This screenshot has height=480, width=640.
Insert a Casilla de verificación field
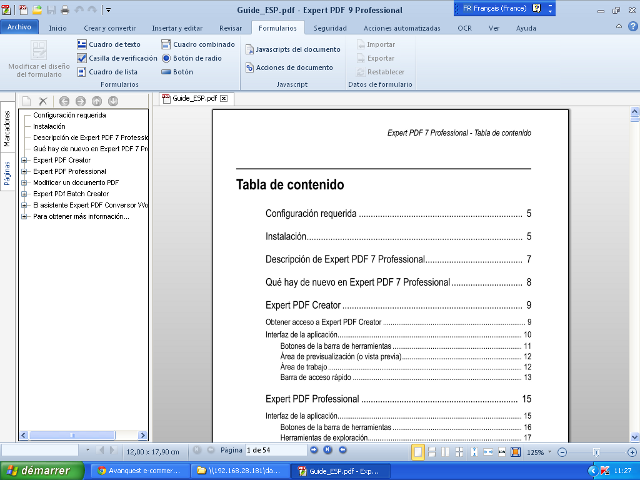point(117,58)
